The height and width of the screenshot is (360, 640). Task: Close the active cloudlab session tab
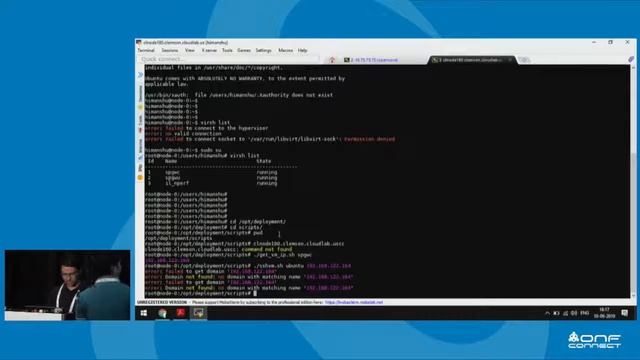point(510,60)
